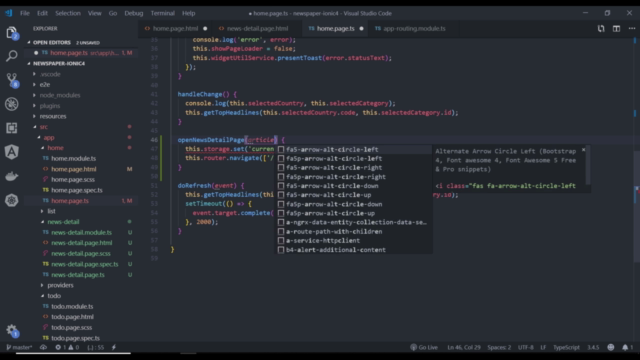640x360 pixels.
Task: Select fa5-arrow-alt-circle-left suggestion
Action: pos(353,149)
